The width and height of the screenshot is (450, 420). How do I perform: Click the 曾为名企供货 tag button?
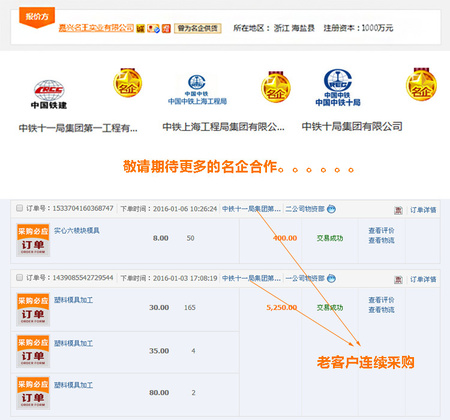point(198,28)
